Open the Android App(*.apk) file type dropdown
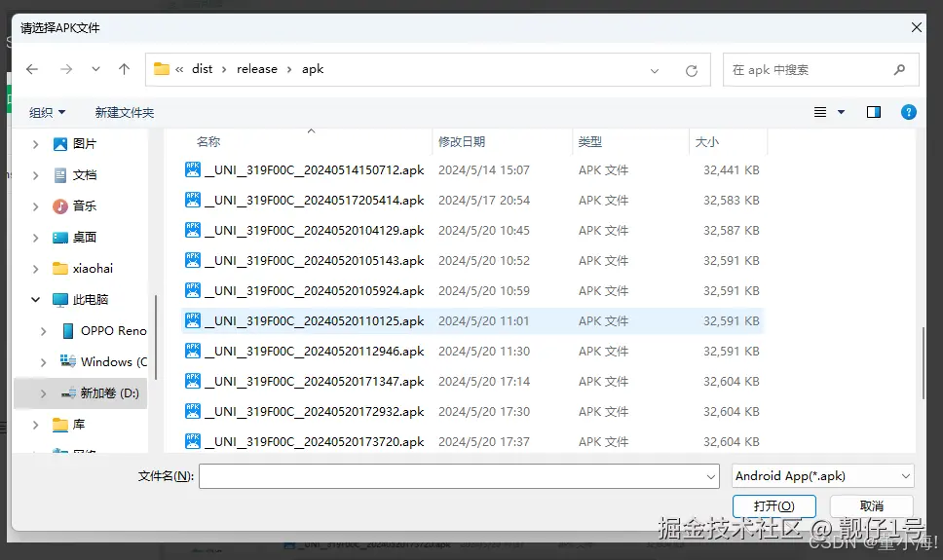Viewport: 943px width, 560px height. 823,476
